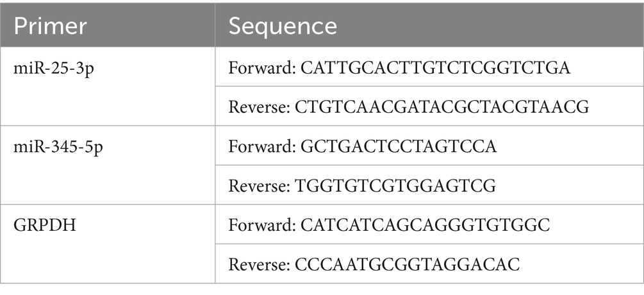Select the miR-345-5p primer cell

click(x=108, y=165)
